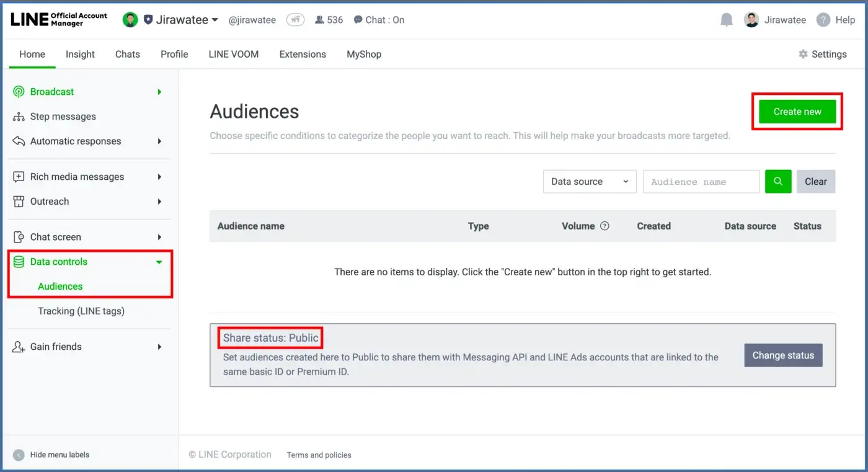Open the Data source filter dropdown
Image resolution: width=868 pixels, height=472 pixels.
point(590,182)
